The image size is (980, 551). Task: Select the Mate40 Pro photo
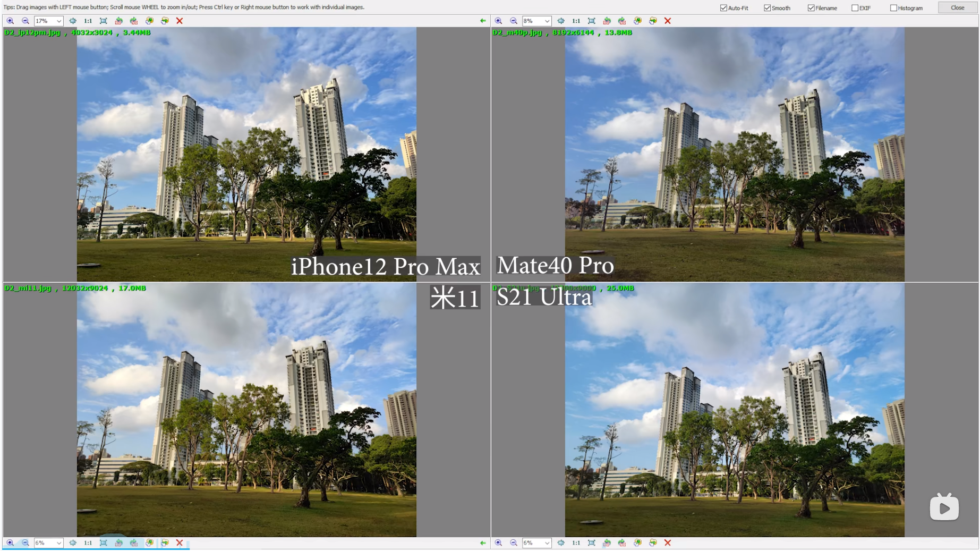click(735, 154)
